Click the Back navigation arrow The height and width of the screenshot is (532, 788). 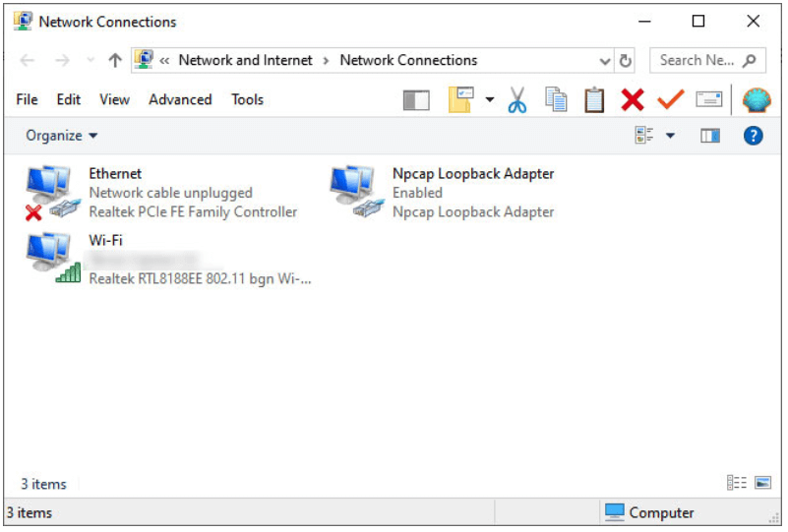(x=28, y=61)
